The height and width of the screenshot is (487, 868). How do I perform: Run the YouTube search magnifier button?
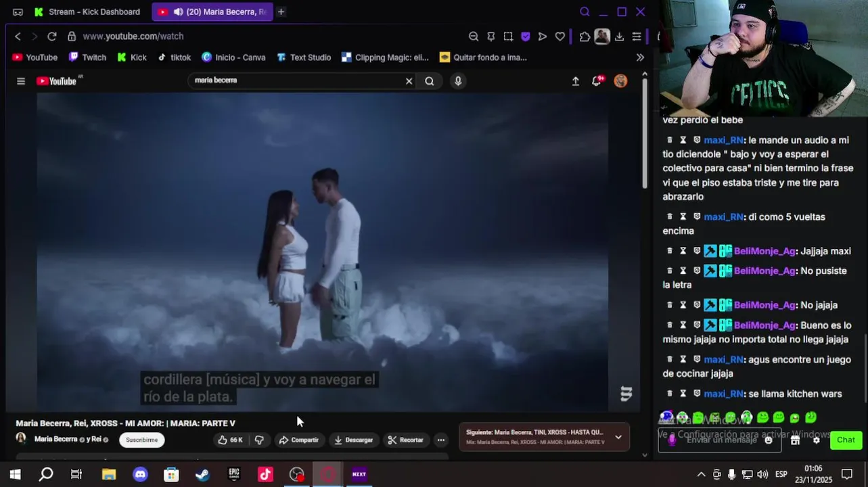coord(430,81)
